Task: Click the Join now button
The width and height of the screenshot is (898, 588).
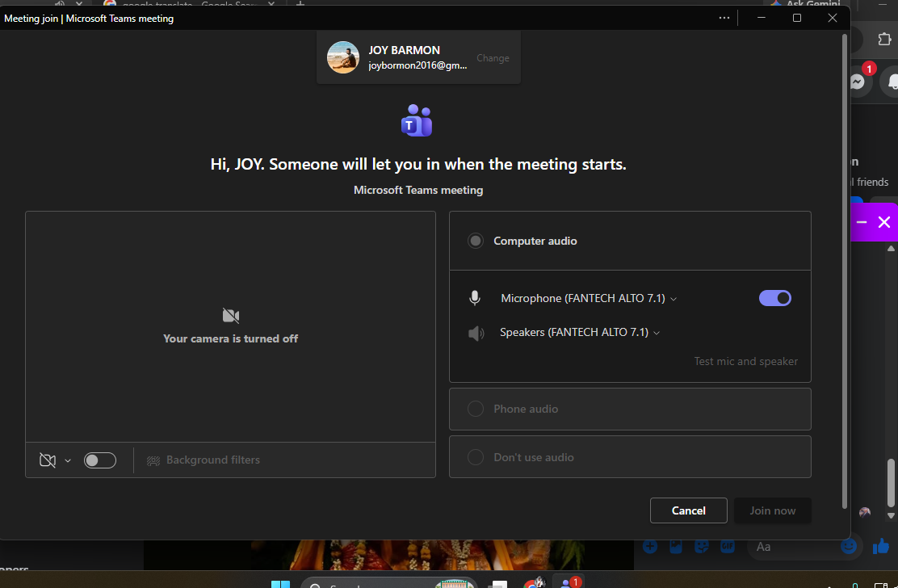Action: [x=773, y=510]
